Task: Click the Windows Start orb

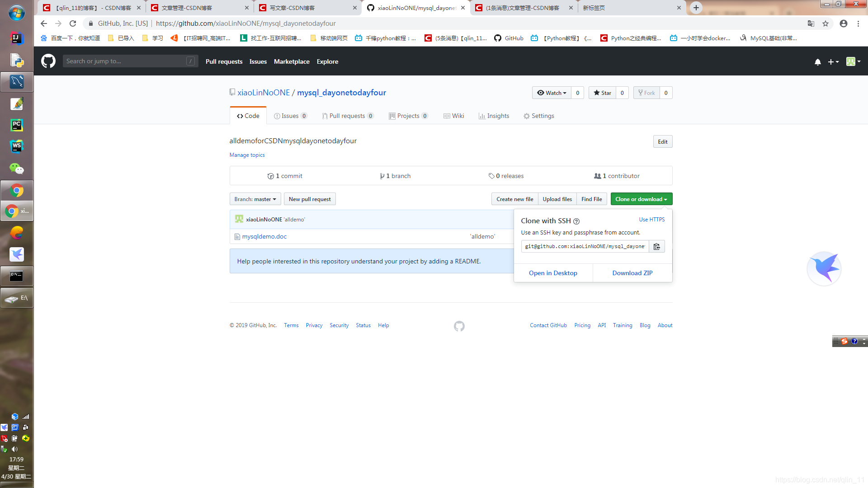Action: [17, 13]
